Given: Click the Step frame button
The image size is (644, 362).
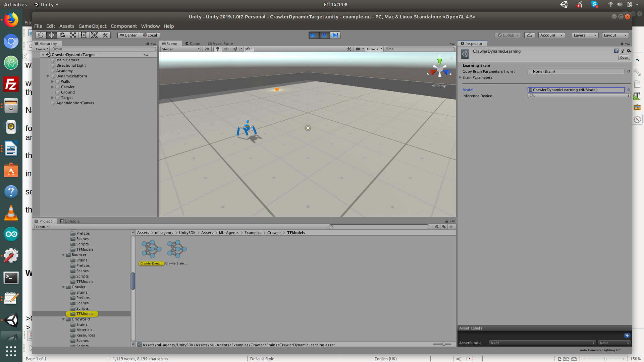Looking at the screenshot, I should [x=335, y=35].
